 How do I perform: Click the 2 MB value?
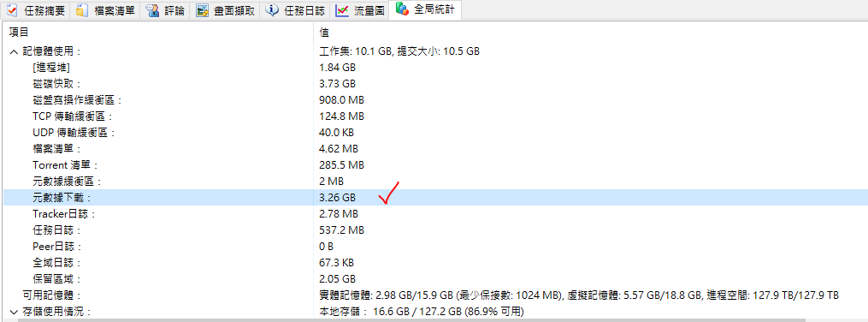pyautogui.click(x=332, y=182)
